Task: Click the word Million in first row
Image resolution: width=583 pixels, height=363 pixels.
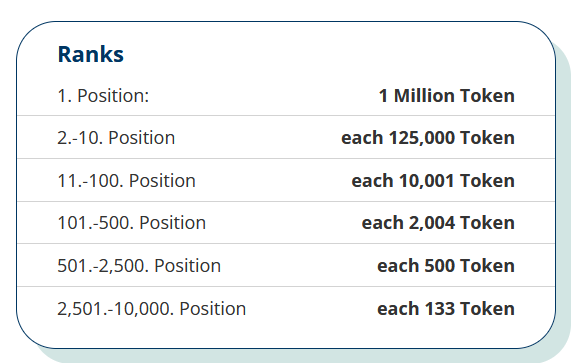Action: point(424,96)
